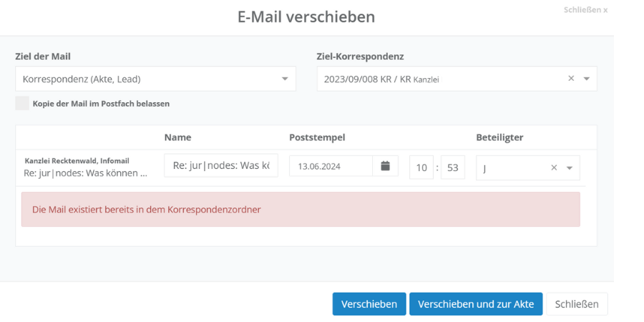Select the minute field showing 53
Viewport: 644px width, 322px height.
pos(452,167)
